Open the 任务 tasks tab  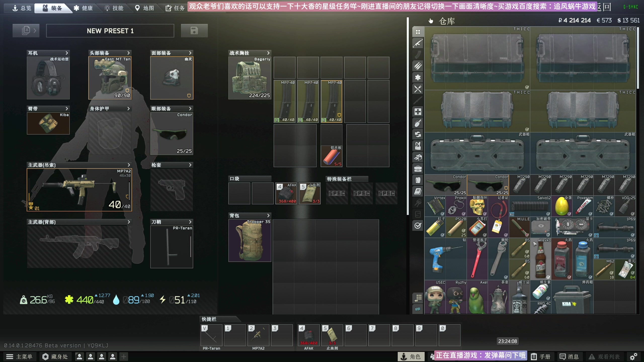point(175,8)
